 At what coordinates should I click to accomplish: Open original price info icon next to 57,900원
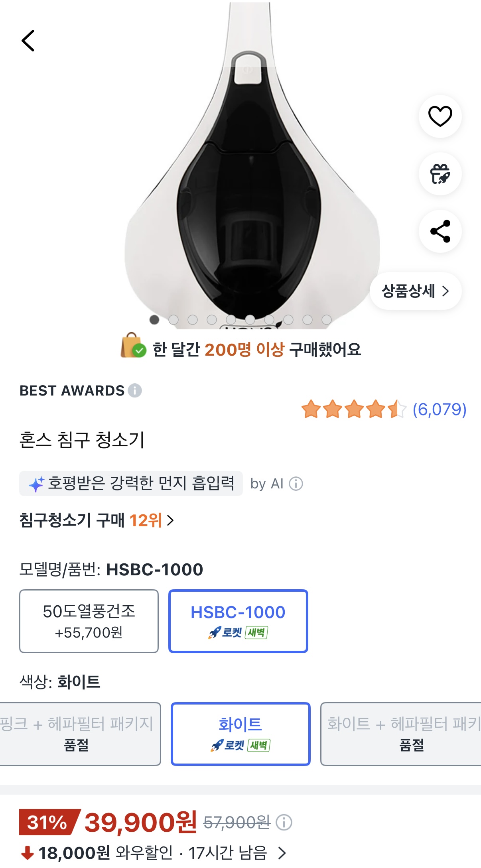coord(284,822)
